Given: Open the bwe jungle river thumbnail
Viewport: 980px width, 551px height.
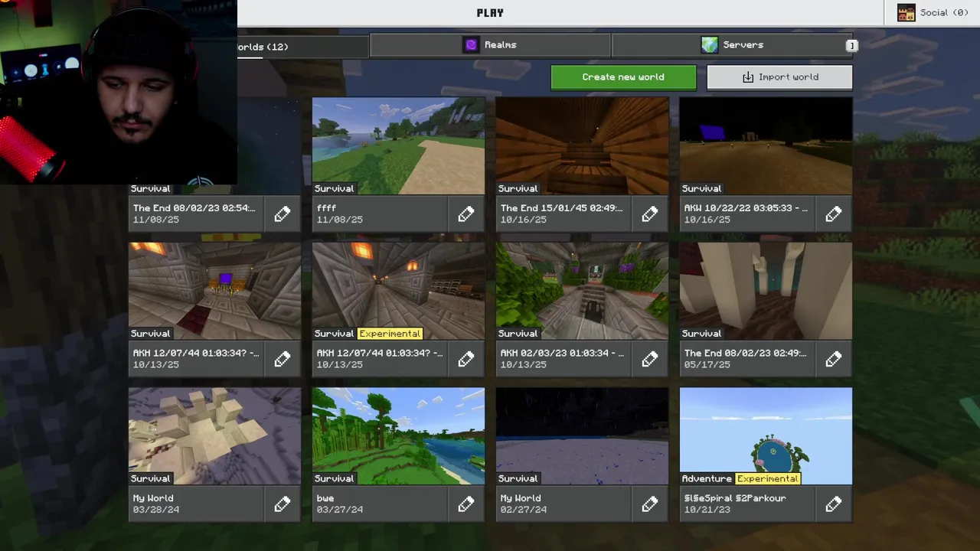Looking at the screenshot, I should click(x=398, y=435).
